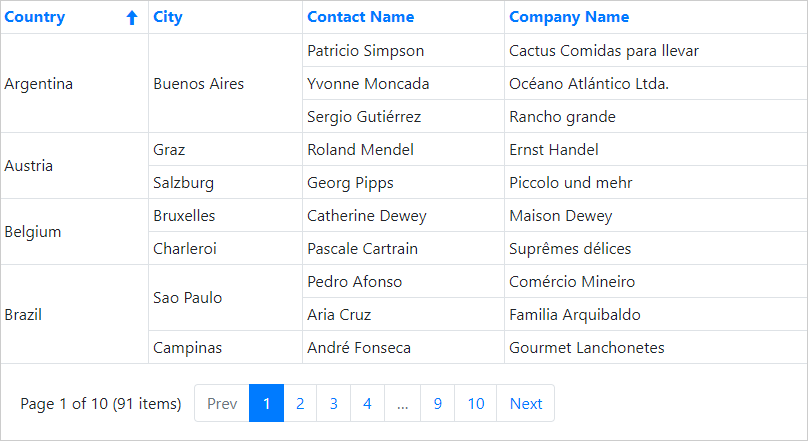808x441 pixels.
Task: Go to page 3
Action: click(x=333, y=403)
